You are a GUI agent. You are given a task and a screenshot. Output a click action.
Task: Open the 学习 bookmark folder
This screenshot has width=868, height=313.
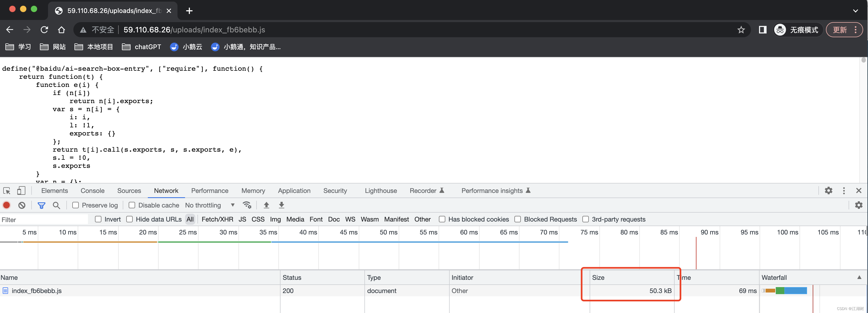tap(19, 47)
